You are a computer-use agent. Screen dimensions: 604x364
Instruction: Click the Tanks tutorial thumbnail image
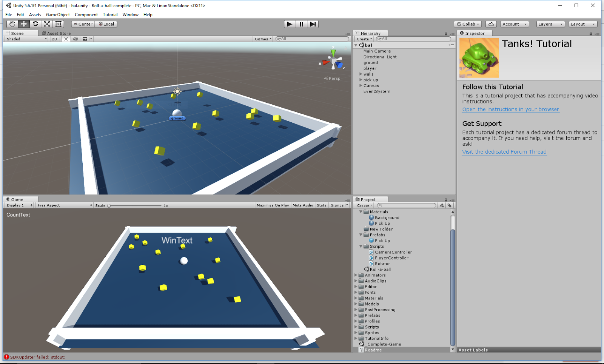[479, 58]
